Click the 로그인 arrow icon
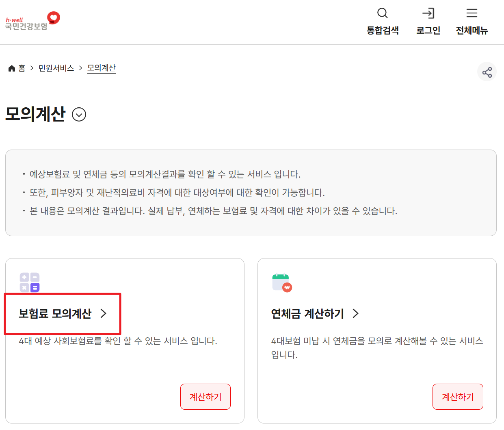The width and height of the screenshot is (504, 430). pyautogui.click(x=428, y=13)
